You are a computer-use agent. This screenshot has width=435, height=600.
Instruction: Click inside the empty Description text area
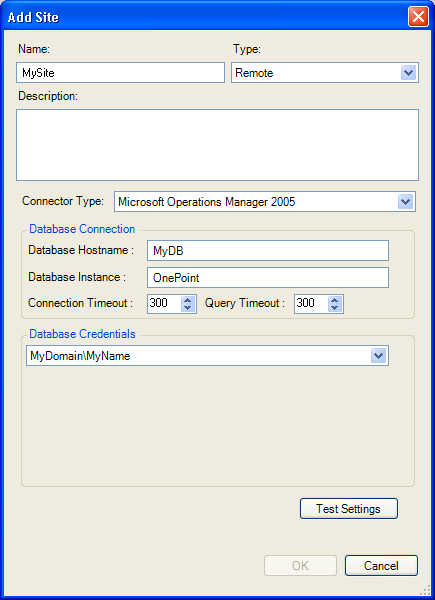point(217,145)
